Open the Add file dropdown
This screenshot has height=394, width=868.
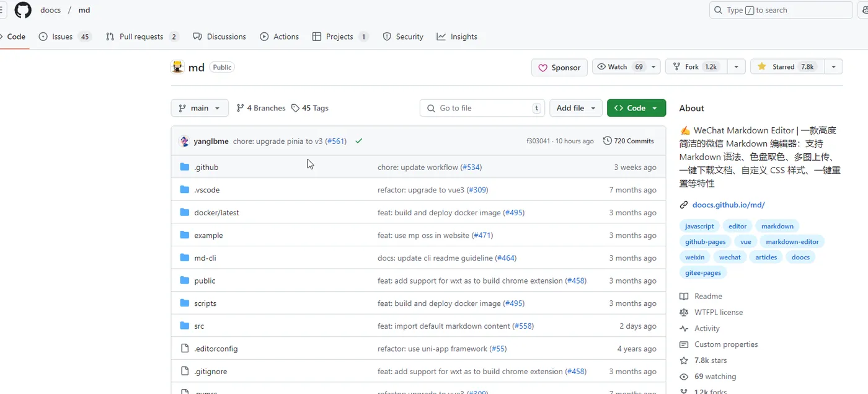(576, 108)
